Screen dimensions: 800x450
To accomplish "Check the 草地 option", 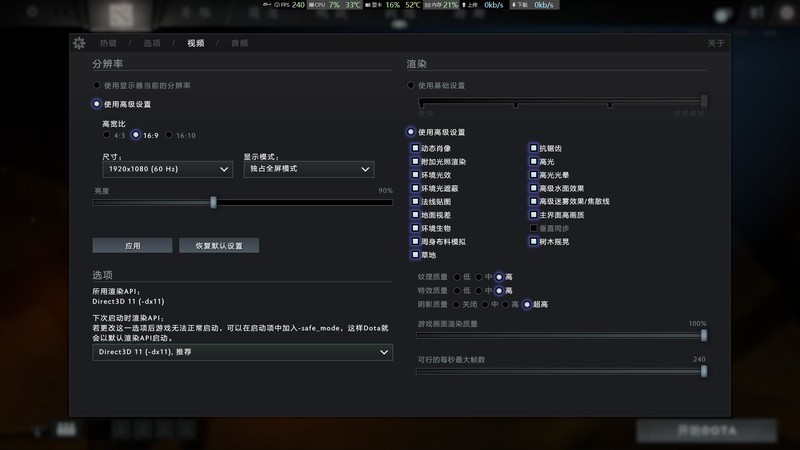I will (x=415, y=255).
